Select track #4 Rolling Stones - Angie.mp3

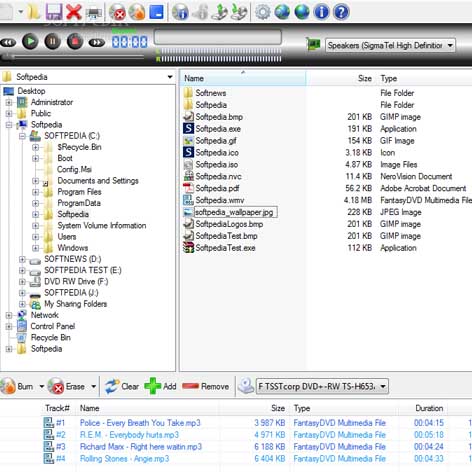[x=124, y=459]
